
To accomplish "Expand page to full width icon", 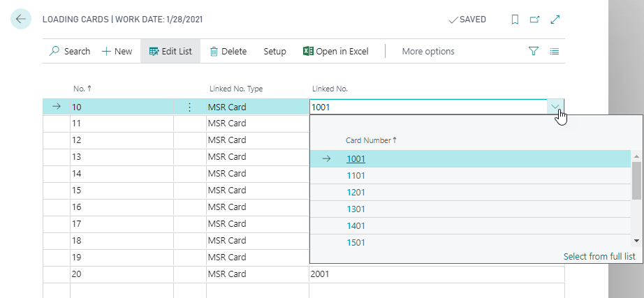I will (555, 20).
